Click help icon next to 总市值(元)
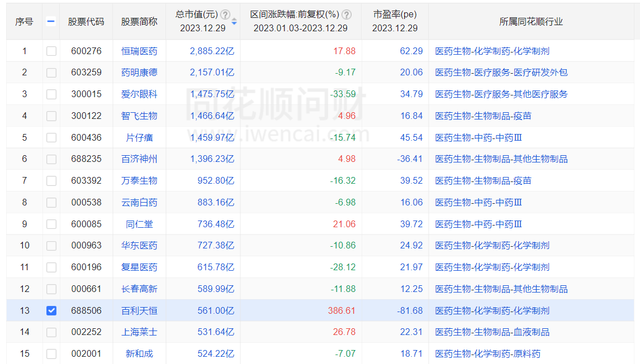The image size is (640, 364). [225, 15]
